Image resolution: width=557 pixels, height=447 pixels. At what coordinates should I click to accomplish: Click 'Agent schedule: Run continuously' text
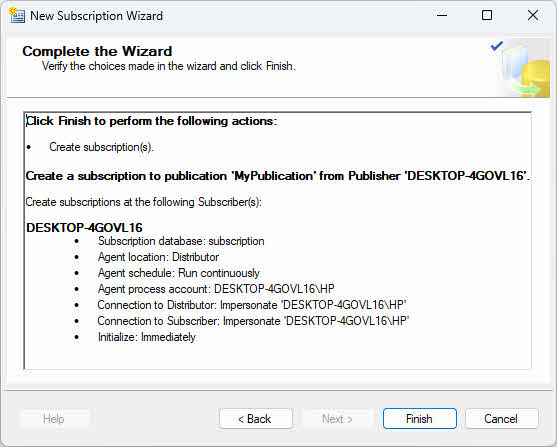click(x=179, y=273)
